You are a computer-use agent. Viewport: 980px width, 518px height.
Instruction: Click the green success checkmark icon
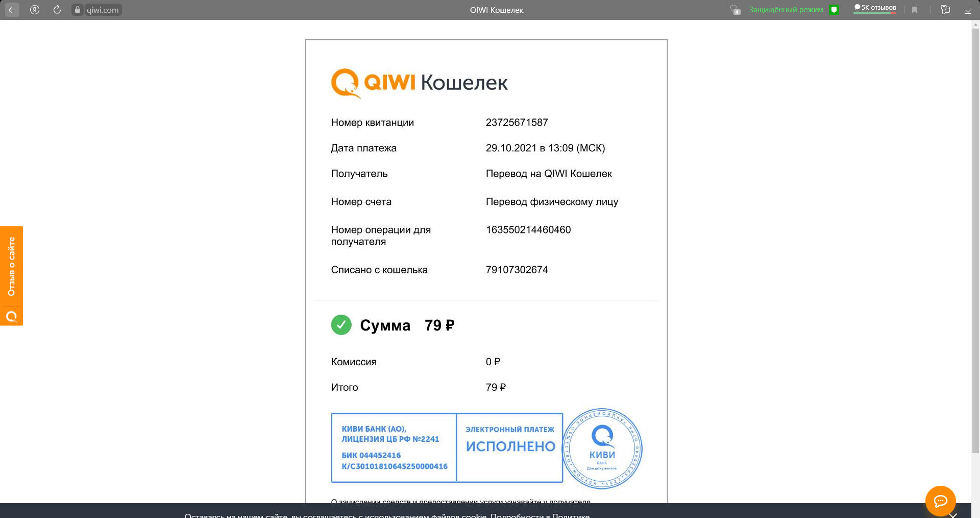pos(341,325)
